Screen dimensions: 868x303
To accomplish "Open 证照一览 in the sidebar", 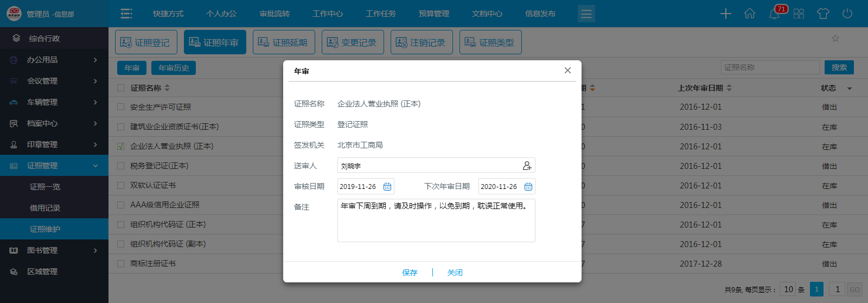I will click(x=45, y=187).
